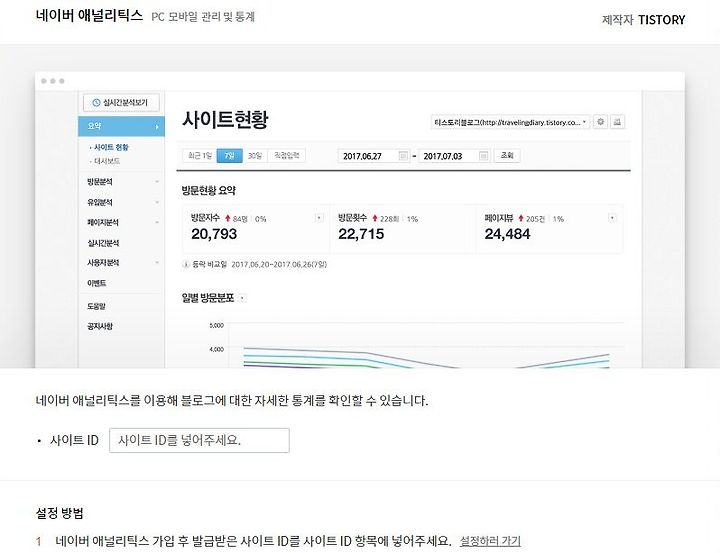
Task: Open the 일별 방문분포 dropdown arrow
Action: click(243, 299)
